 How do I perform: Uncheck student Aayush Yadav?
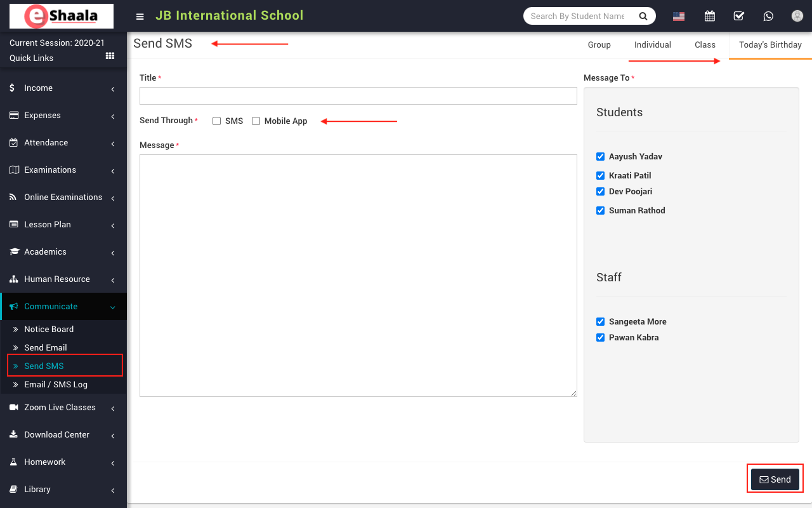601,157
